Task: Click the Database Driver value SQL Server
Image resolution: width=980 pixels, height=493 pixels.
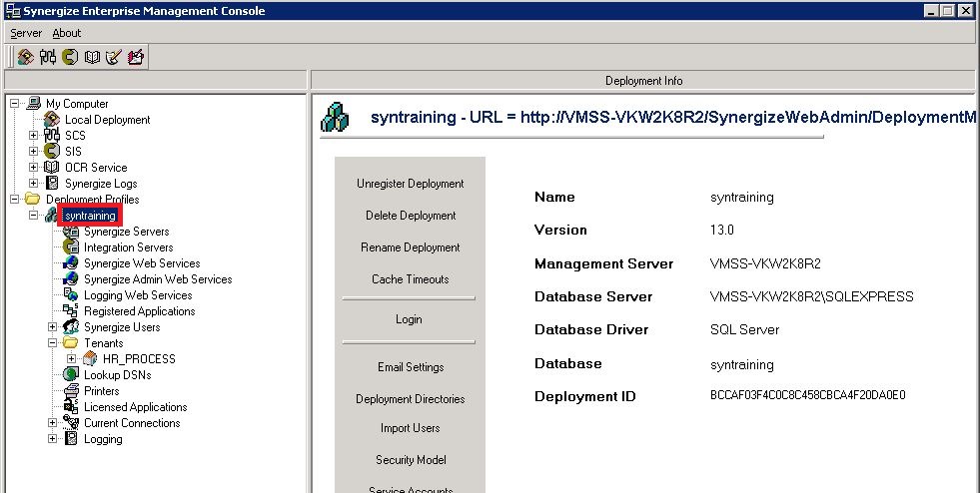Action: tap(744, 329)
